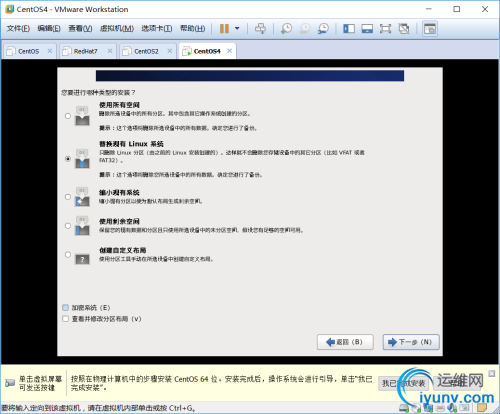
Task: Click the 返回 (B) back button
Action: tap(345, 342)
